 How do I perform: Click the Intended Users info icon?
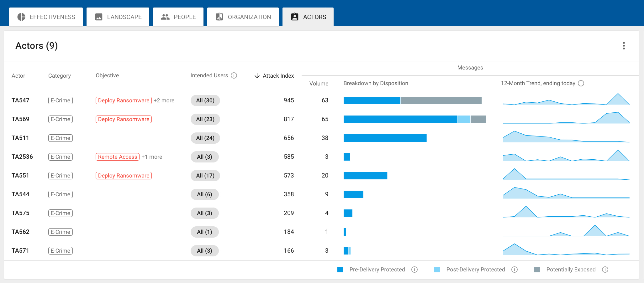[234, 75]
